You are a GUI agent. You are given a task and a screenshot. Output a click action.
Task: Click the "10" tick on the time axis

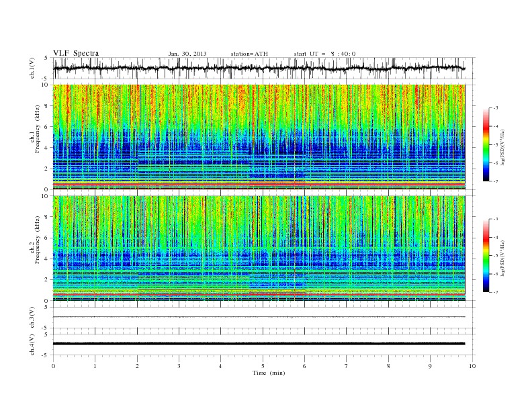pos(472,366)
